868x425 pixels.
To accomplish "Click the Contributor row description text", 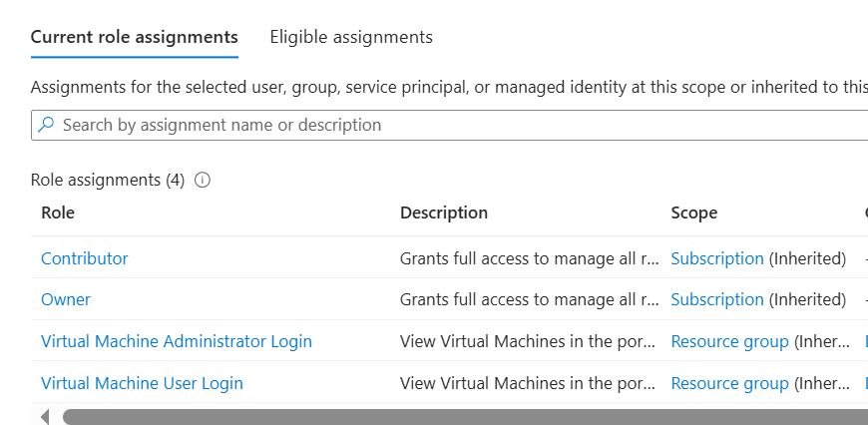I will pyautogui.click(x=530, y=258).
